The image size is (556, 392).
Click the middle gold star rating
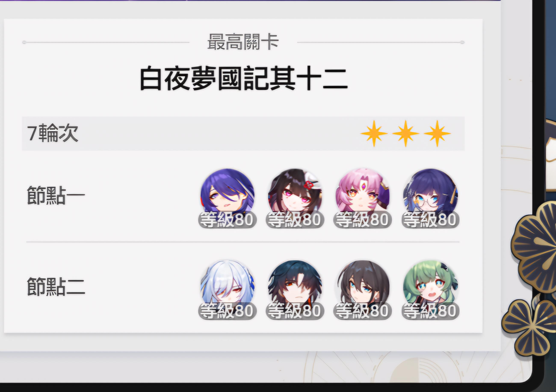pos(406,134)
